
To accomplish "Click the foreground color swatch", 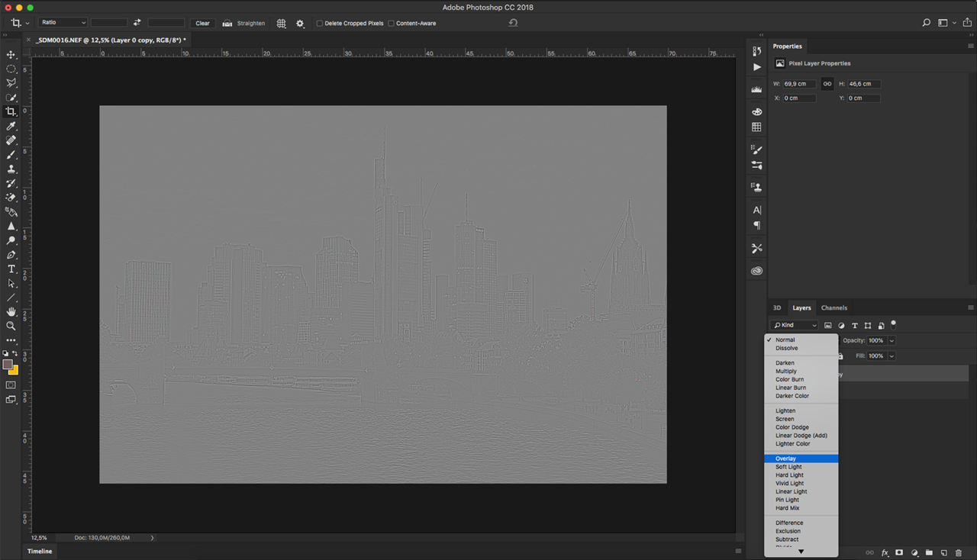I will click(x=8, y=365).
